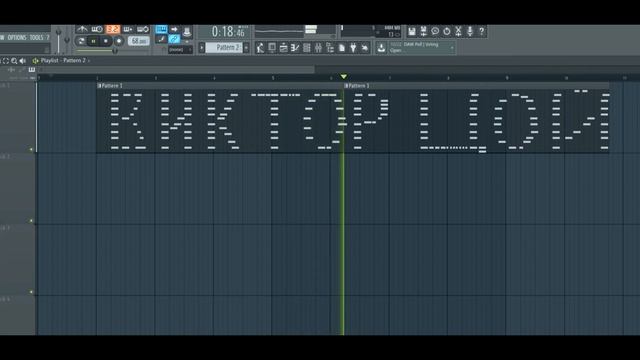Open the question mark help menu
The image size is (640, 360).
pos(47,38)
